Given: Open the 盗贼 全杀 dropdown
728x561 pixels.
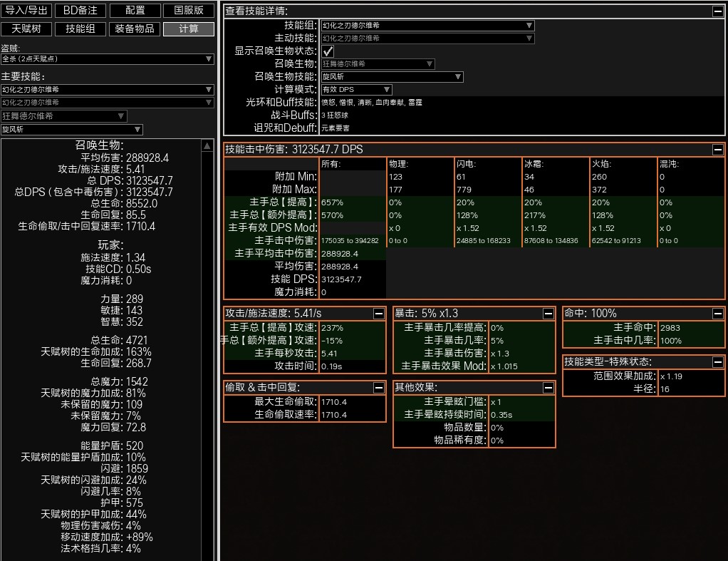Looking at the screenshot, I should tap(108, 59).
